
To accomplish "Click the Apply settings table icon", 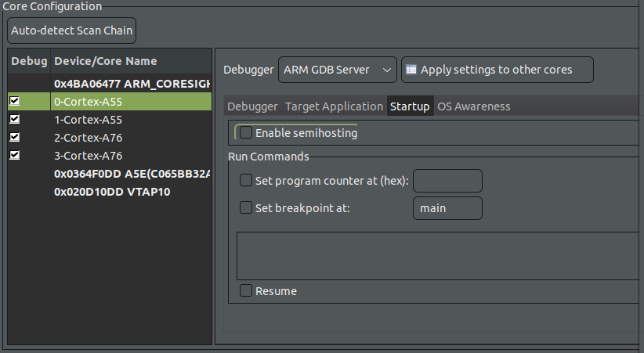I will point(411,70).
